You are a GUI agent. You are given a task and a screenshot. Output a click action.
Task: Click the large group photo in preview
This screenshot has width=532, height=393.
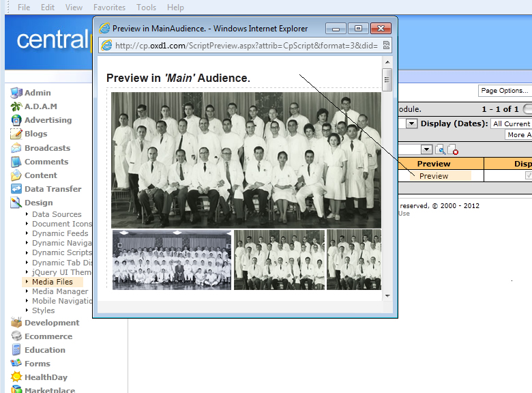(246, 160)
